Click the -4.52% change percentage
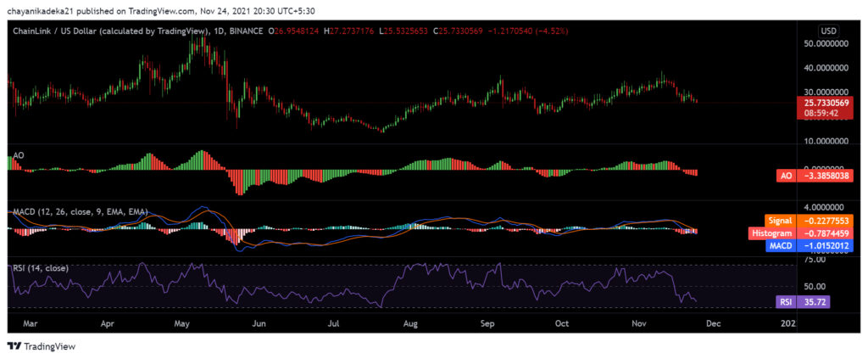The width and height of the screenshot is (868, 359). point(551,31)
